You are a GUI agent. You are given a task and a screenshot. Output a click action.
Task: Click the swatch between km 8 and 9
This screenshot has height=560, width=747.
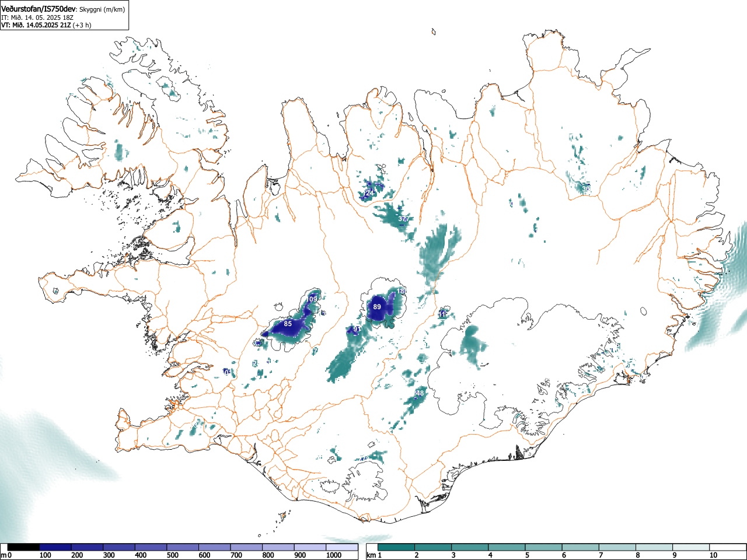pos(654,547)
